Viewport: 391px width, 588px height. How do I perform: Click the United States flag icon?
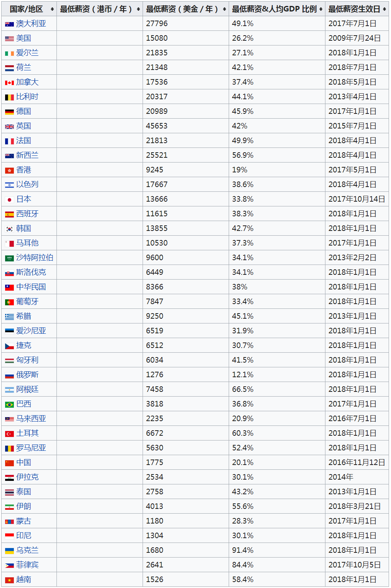click(x=9, y=39)
